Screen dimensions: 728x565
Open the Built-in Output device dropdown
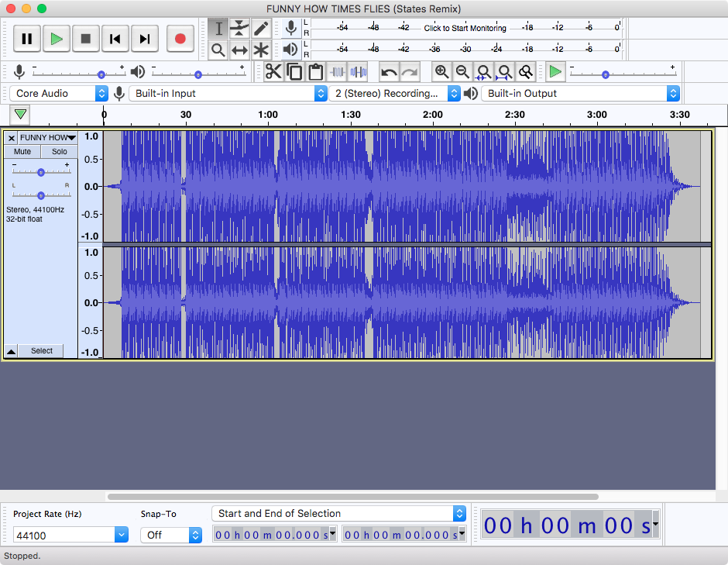(580, 94)
